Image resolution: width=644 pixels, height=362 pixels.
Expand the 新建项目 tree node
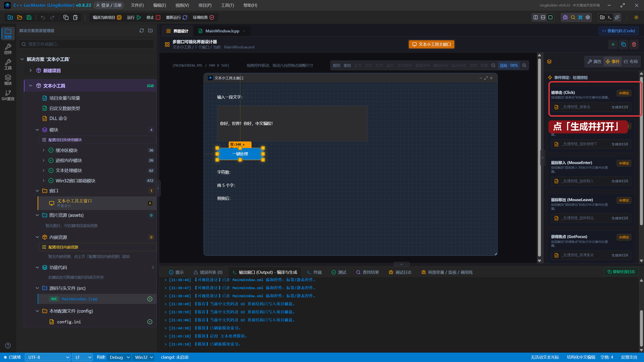(31, 70)
